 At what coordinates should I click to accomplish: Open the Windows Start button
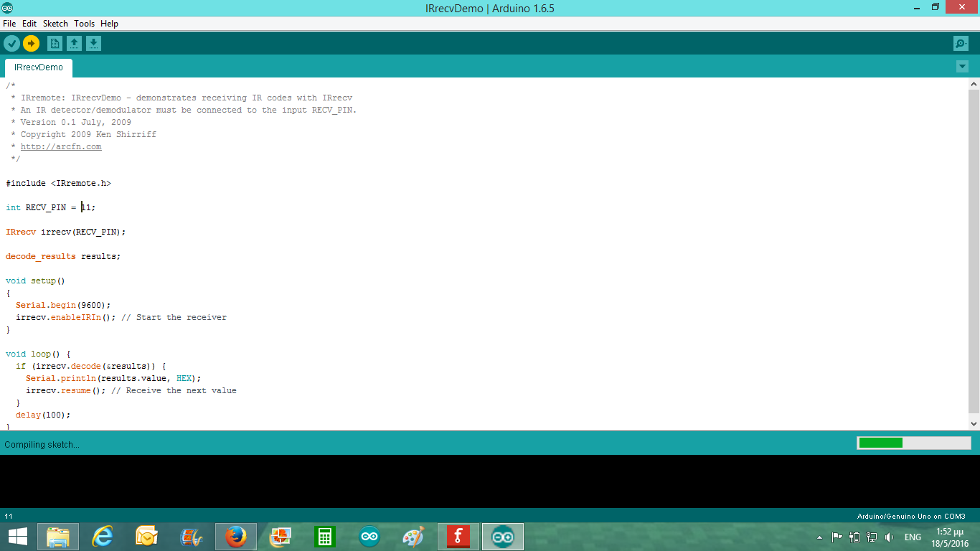[18, 537]
